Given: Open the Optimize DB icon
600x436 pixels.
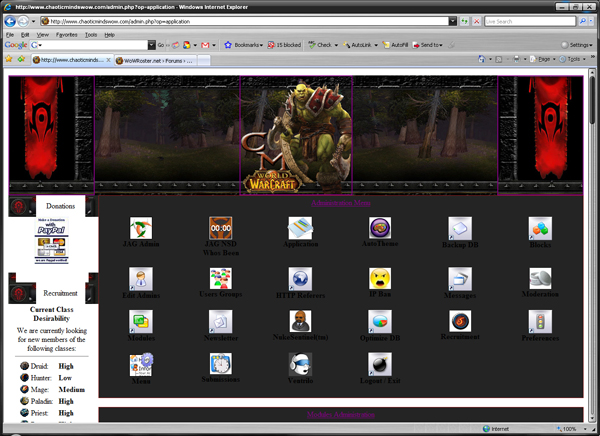Looking at the screenshot, I should point(380,322).
